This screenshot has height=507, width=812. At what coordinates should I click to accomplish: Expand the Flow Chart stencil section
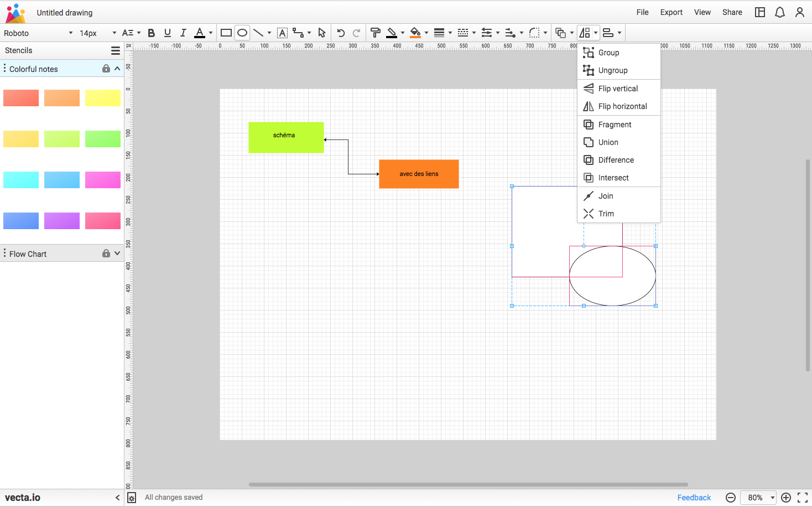[x=117, y=253]
